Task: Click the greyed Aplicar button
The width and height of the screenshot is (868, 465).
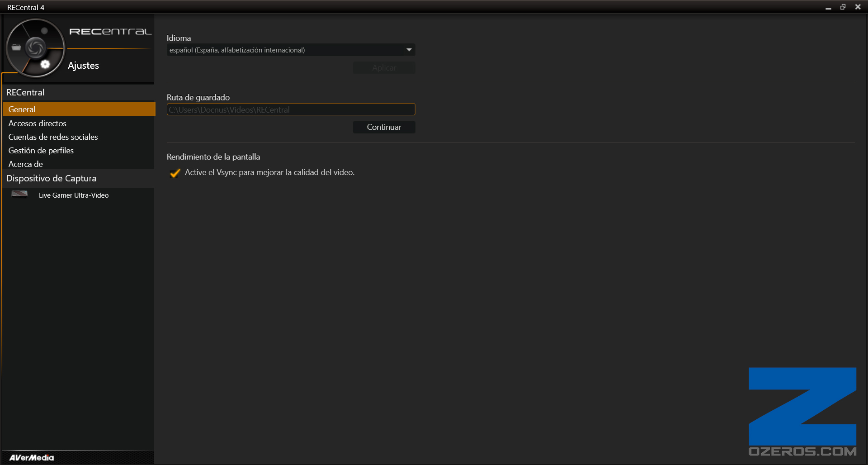Action: pos(384,68)
